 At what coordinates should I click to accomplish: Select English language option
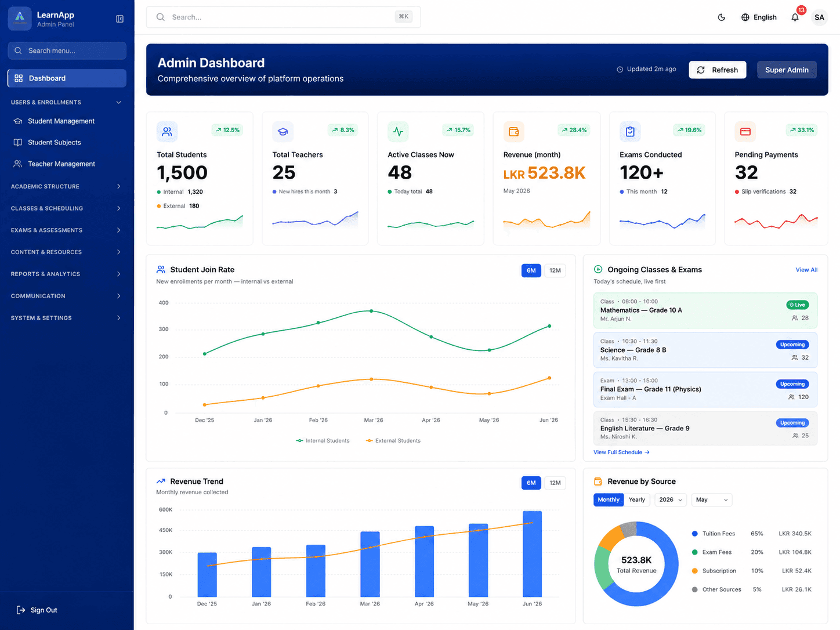pyautogui.click(x=759, y=17)
